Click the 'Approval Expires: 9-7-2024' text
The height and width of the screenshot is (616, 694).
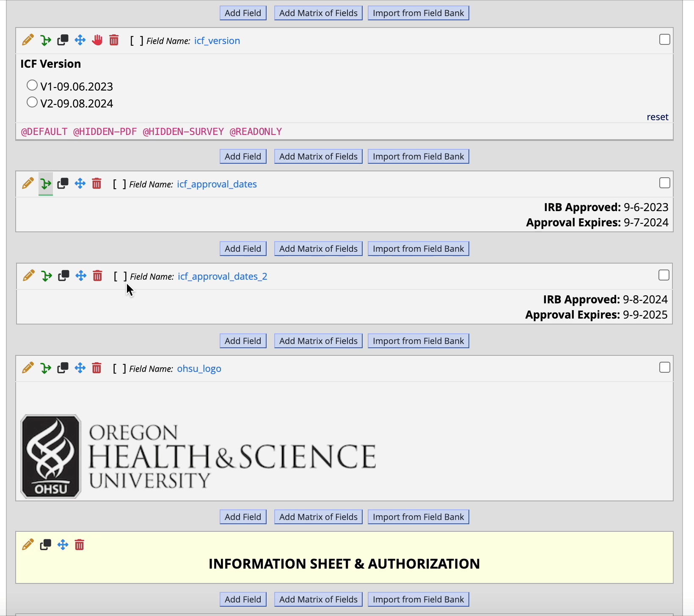[x=597, y=223]
